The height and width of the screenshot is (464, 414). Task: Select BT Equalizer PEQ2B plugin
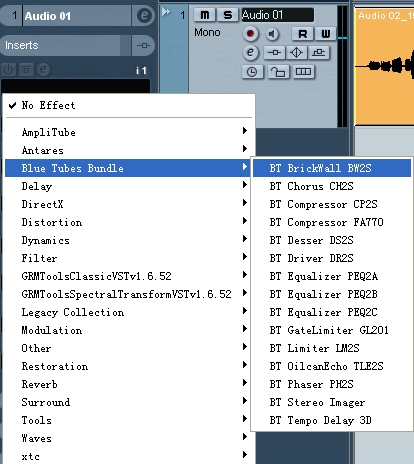pos(332,294)
